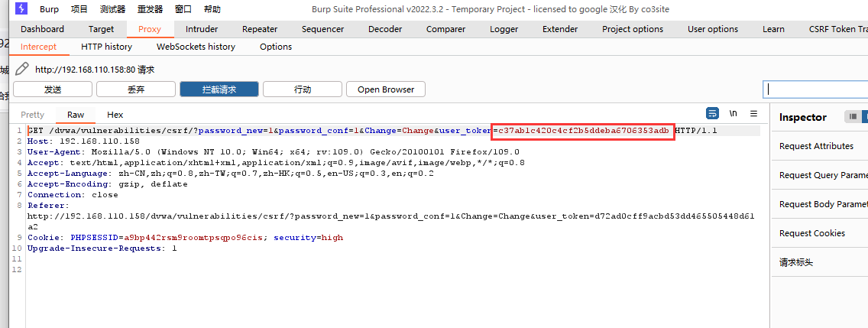Select the Intercept sub-tab
This screenshot has width=868, height=328.
(39, 47)
